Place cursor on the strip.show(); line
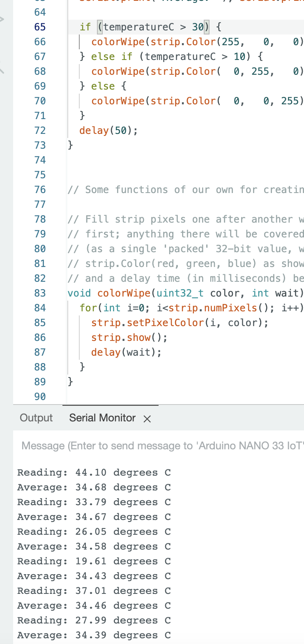Viewport: 304px width, 644px height. click(x=129, y=338)
